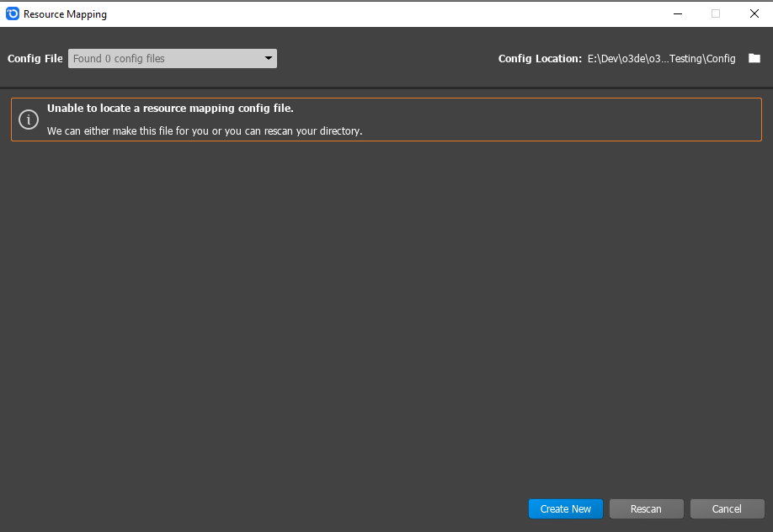This screenshot has width=773, height=532.
Task: Click the circled i next to the error message
Action: click(28, 119)
